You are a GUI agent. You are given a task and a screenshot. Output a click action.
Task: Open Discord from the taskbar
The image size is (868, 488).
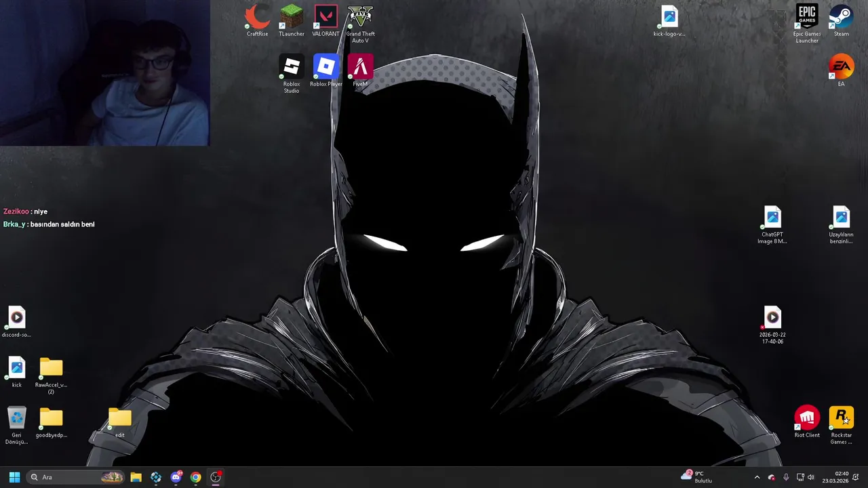click(176, 477)
